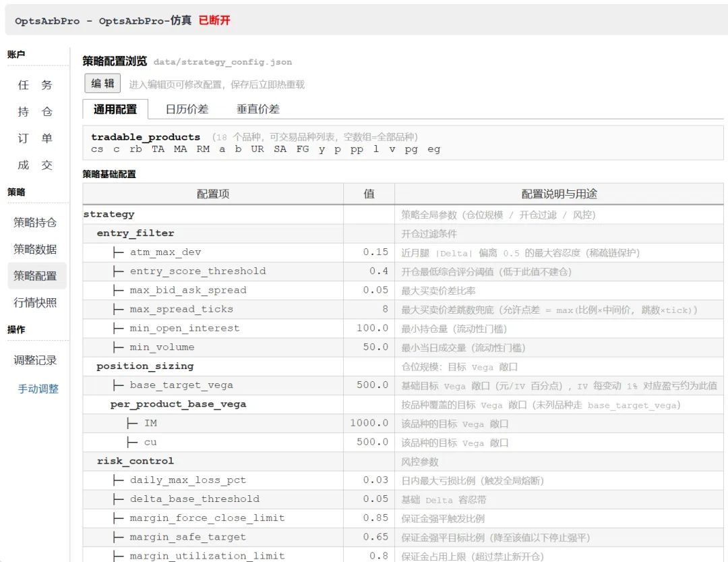Click the UR product code

click(257, 149)
